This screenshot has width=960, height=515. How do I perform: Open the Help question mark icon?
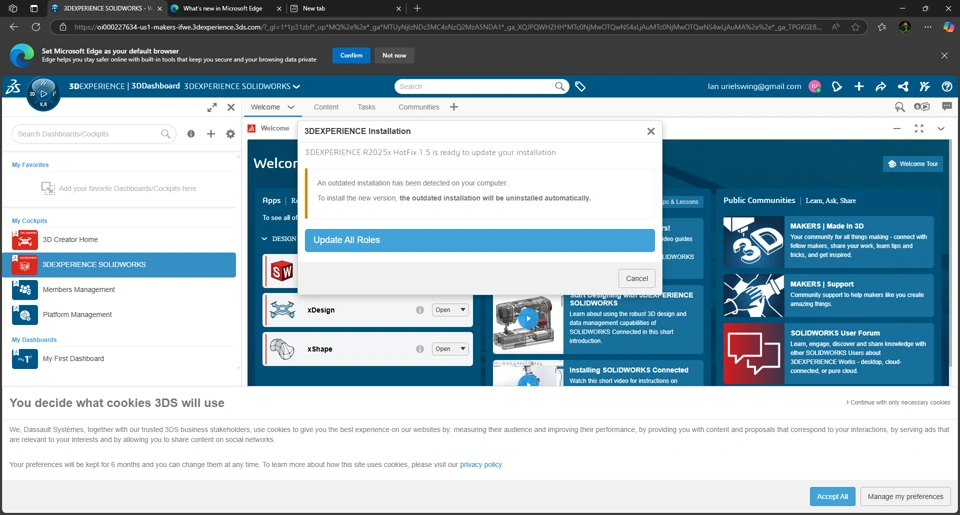click(x=947, y=86)
